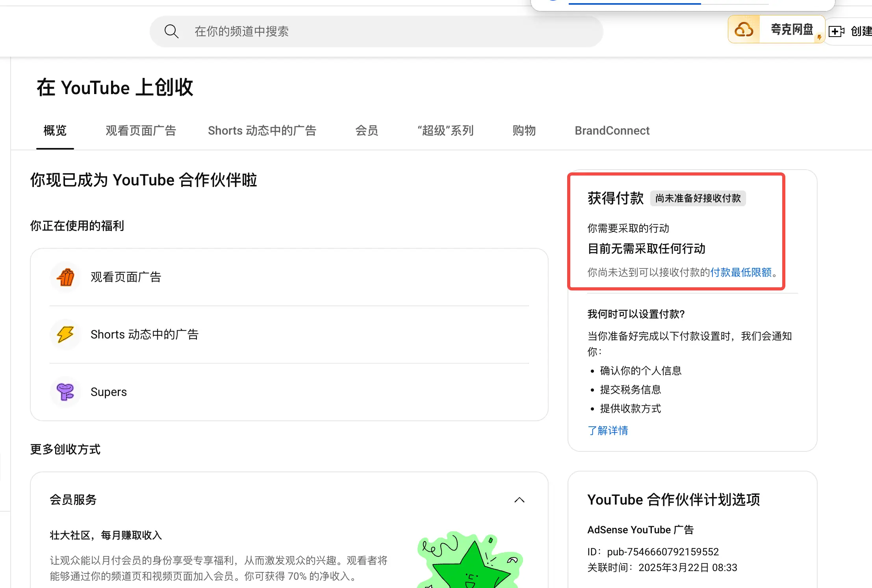Click the 夸克网盘 button
The image size is (872, 588).
(776, 30)
